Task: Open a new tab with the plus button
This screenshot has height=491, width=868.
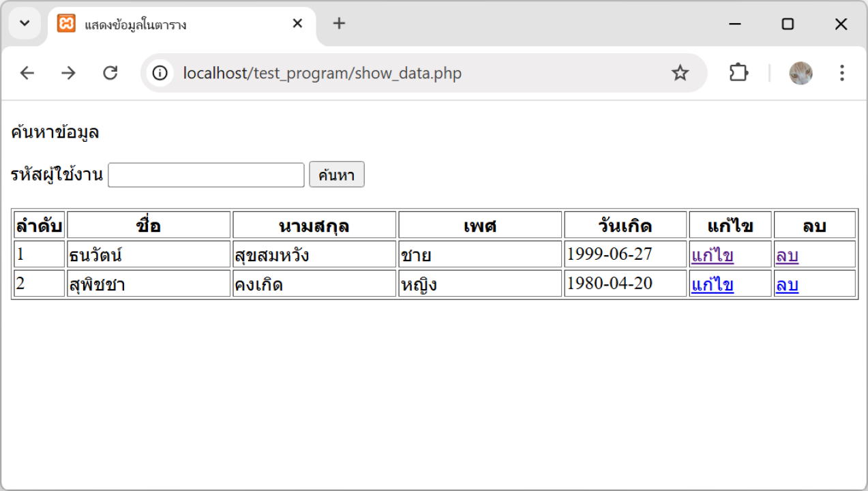Action: [x=339, y=24]
